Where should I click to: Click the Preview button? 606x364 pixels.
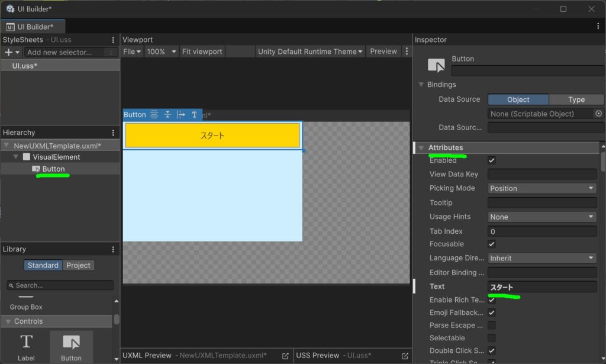tap(383, 51)
